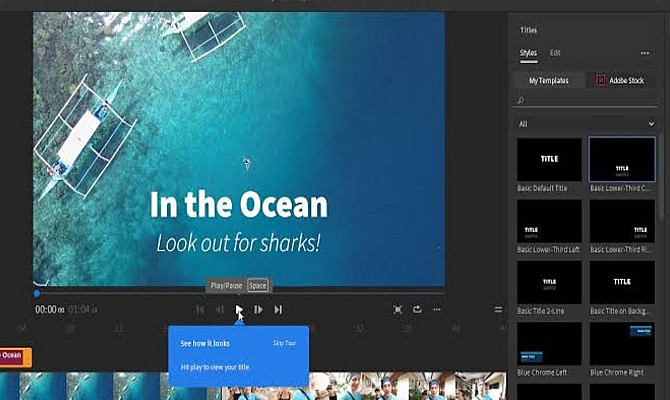Click the "Look out for sharks!" subtitle

(x=238, y=243)
